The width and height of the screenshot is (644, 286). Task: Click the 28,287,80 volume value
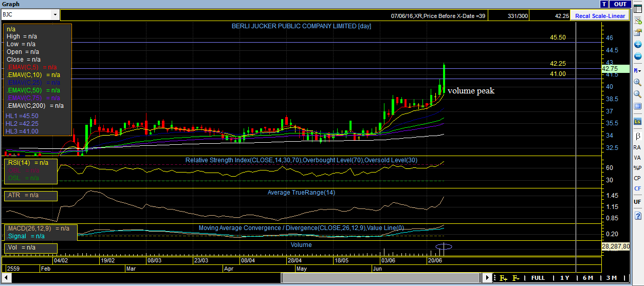(x=616, y=246)
